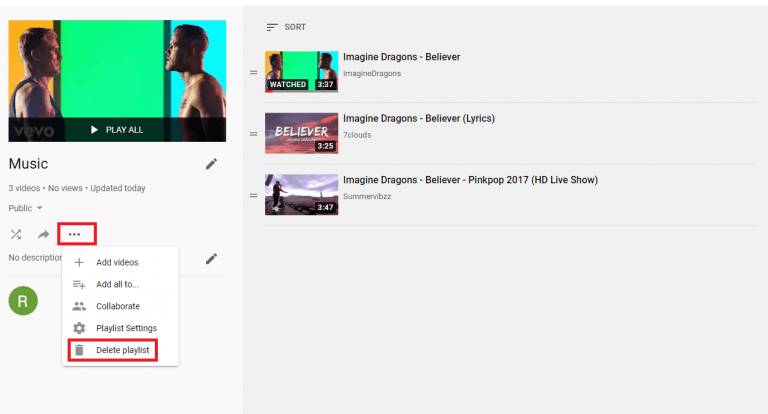
Task: Click the pencil icon to edit Music title
Action: 211,164
